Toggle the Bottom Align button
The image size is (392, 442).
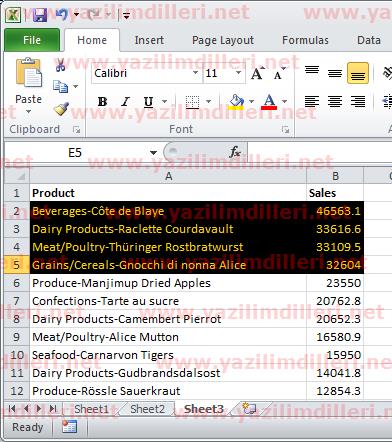[x=358, y=73]
